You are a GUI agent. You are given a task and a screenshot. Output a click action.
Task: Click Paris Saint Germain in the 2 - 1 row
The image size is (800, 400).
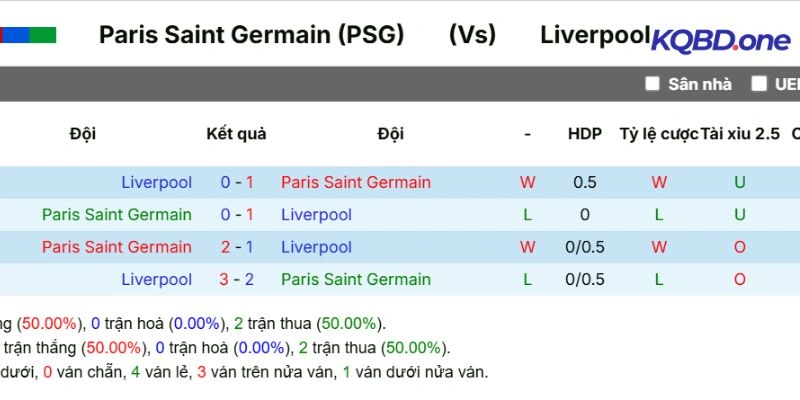point(116,247)
